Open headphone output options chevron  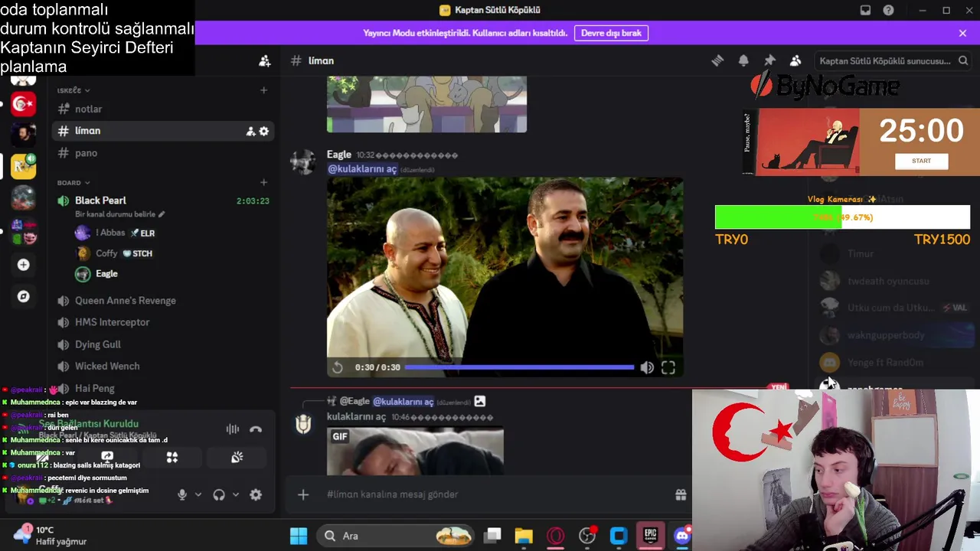(x=236, y=495)
